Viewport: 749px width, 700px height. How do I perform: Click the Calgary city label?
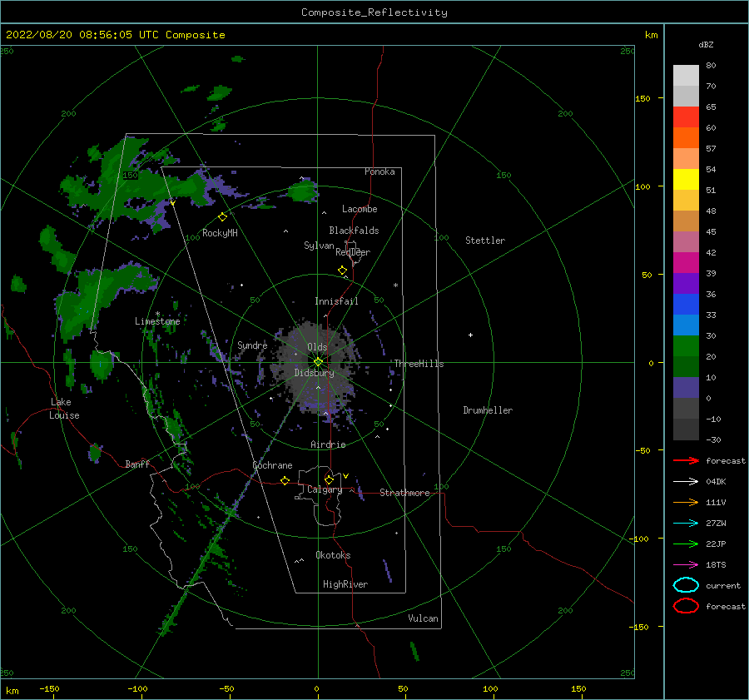point(325,489)
